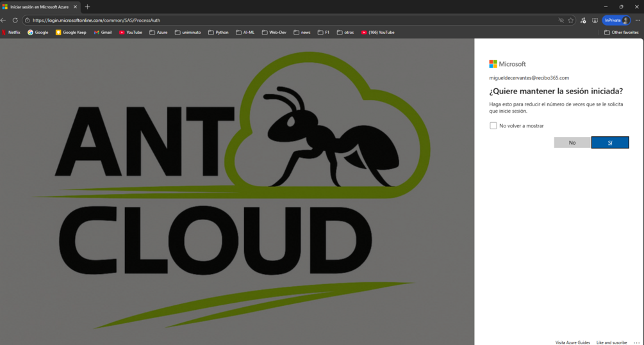
Task: Minimize the browser window
Action: click(x=606, y=7)
